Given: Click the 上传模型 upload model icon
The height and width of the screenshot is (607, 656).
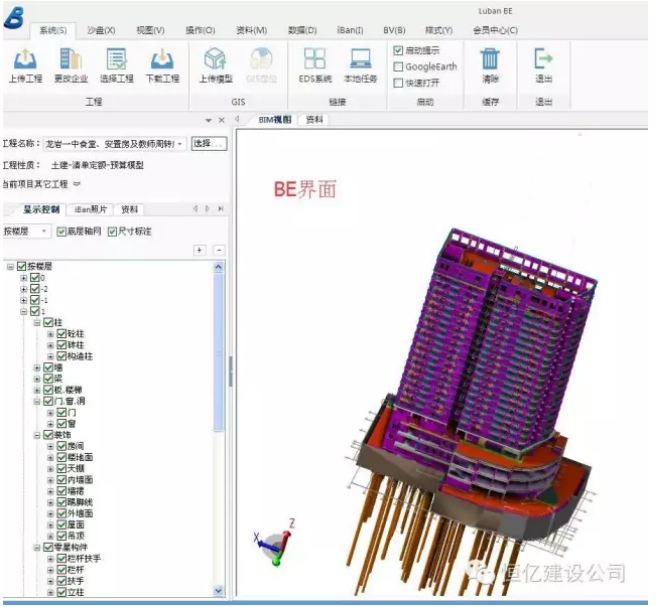Looking at the screenshot, I should click(215, 59).
